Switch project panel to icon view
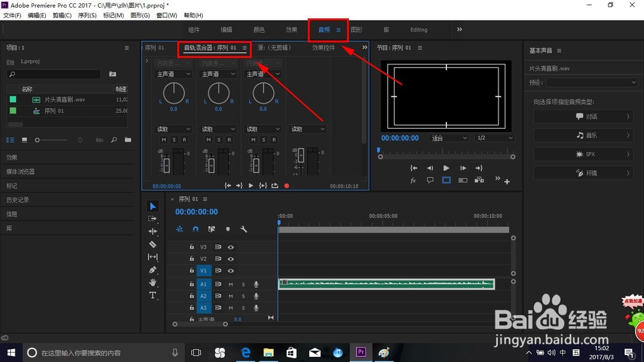This screenshot has height=362, width=644. [24, 140]
